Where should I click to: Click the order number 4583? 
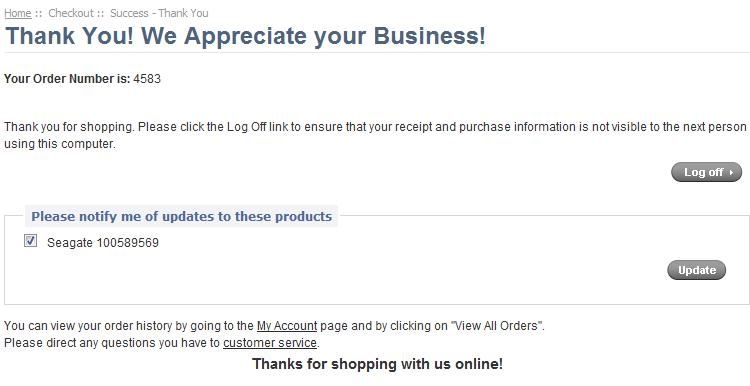[x=147, y=79]
